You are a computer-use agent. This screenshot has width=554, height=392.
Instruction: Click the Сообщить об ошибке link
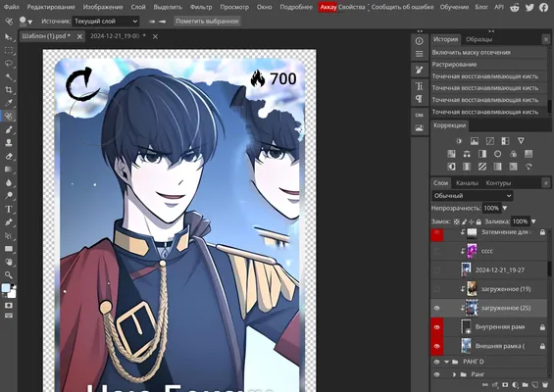402,7
